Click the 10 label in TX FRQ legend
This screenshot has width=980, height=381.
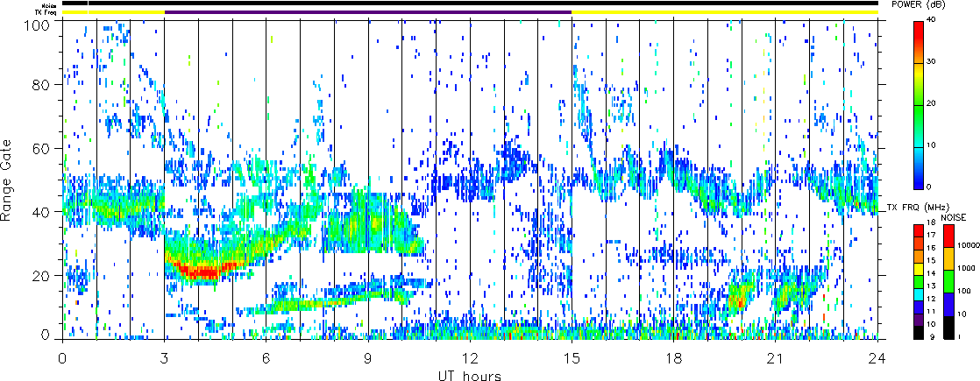tap(931, 324)
